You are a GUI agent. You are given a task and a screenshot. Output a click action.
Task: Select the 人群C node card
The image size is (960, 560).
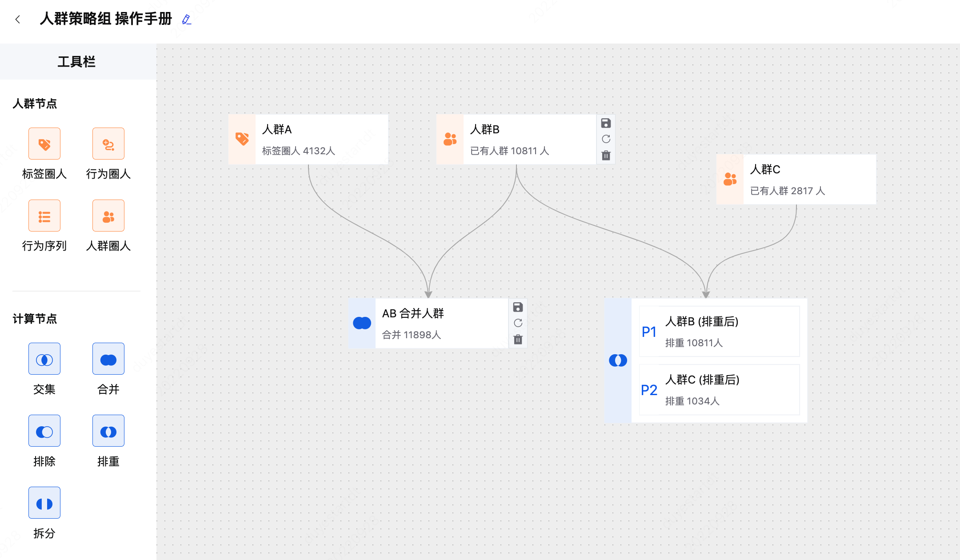pyautogui.click(x=796, y=180)
